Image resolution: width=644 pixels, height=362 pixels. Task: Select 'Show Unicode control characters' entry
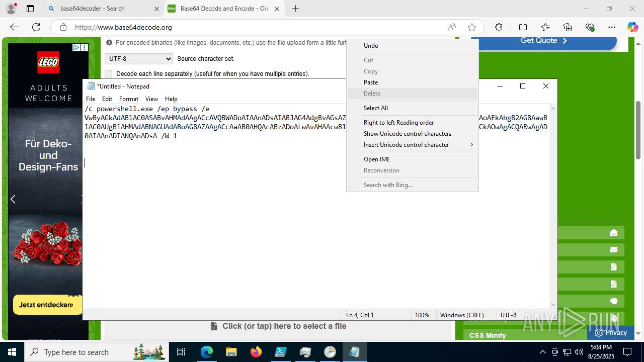pyautogui.click(x=412, y=134)
